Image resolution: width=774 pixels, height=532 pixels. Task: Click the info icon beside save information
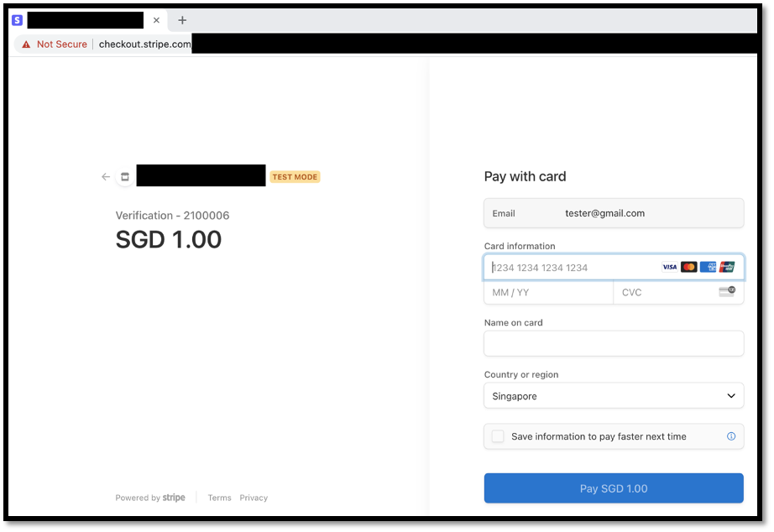[x=730, y=436]
